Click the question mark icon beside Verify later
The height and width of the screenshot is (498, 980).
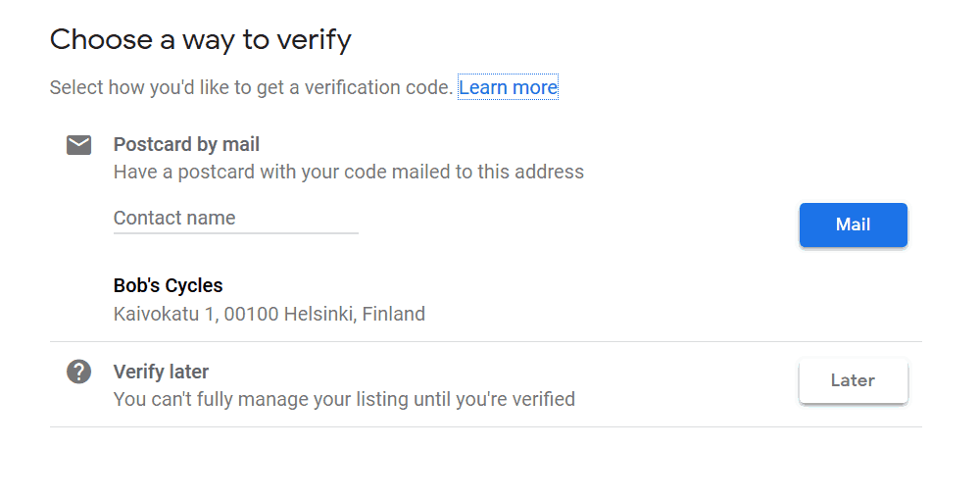78,372
